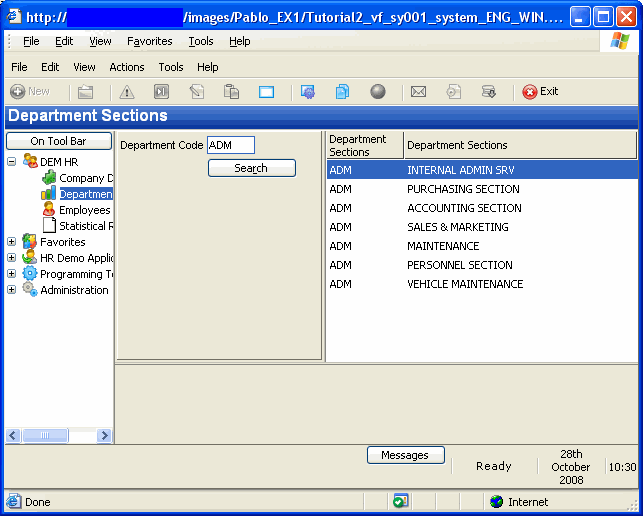
Task: Select the MAINTENANCE row
Action: click(x=482, y=246)
